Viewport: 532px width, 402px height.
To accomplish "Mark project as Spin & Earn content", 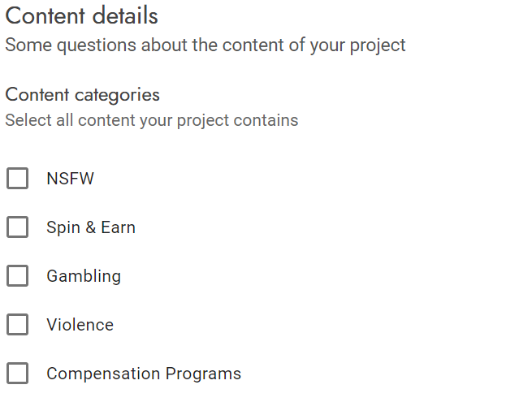I will click(17, 227).
